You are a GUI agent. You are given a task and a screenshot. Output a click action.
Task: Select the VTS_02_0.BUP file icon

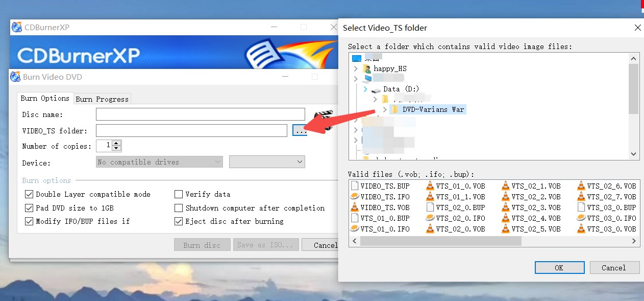tap(430, 207)
